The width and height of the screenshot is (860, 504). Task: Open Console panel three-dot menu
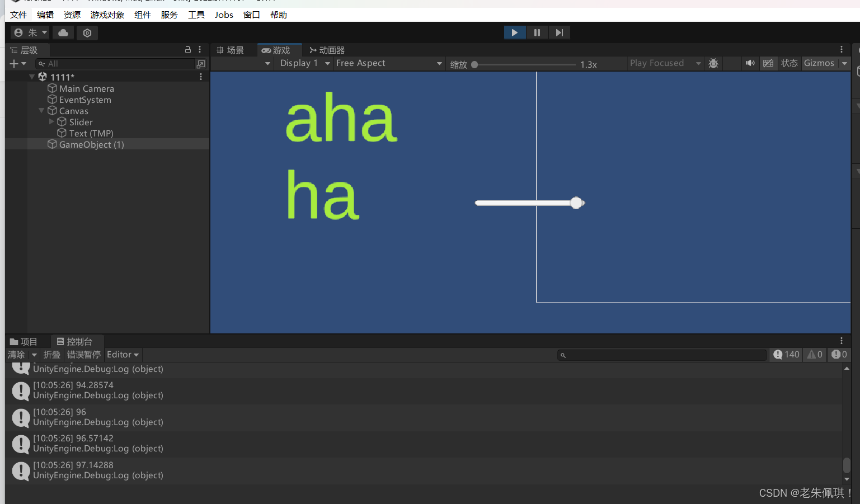click(841, 341)
